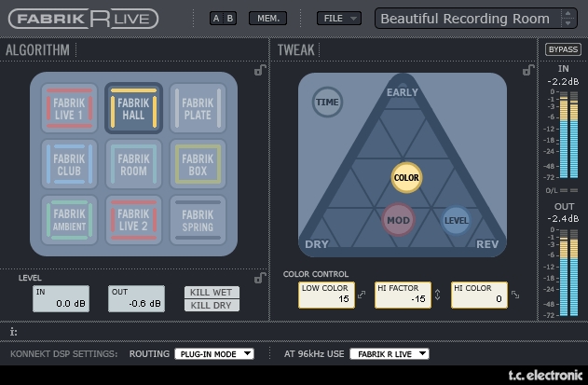This screenshot has height=385, width=588.
Task: Click the LOW COLOR value box
Action: point(327,295)
